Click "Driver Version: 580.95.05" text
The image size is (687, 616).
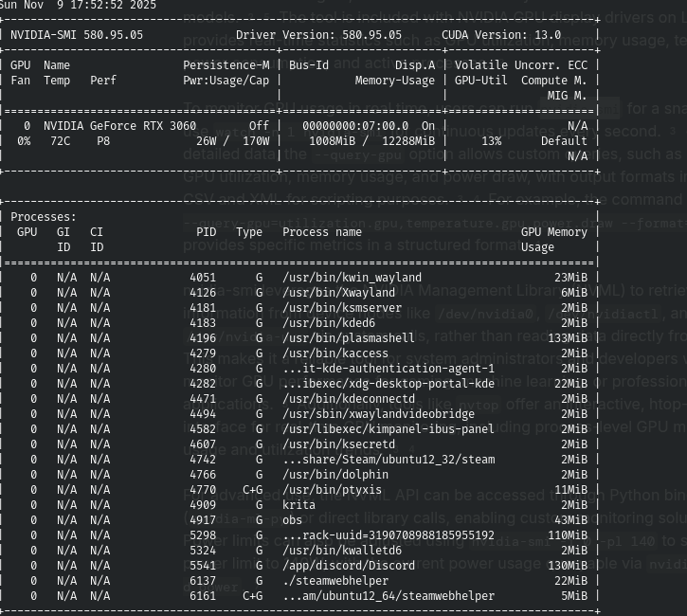click(318, 35)
